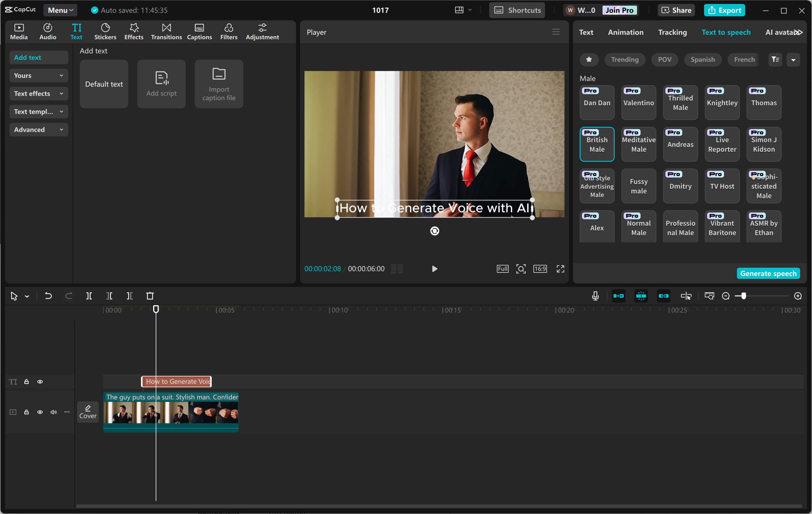Start a voiceover recording with the microphone icon

[x=595, y=296]
